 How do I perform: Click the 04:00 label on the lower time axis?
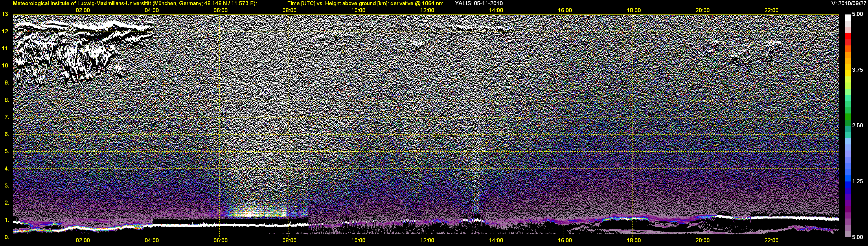(152, 241)
